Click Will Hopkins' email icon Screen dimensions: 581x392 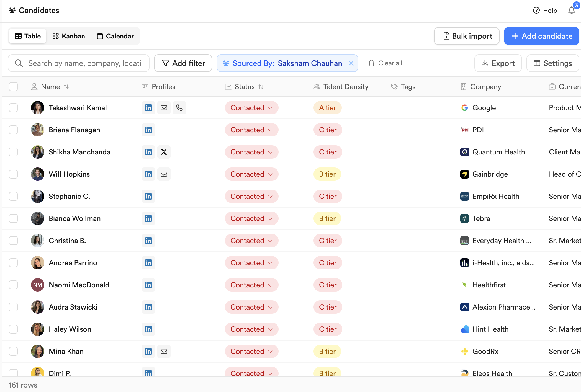click(164, 174)
